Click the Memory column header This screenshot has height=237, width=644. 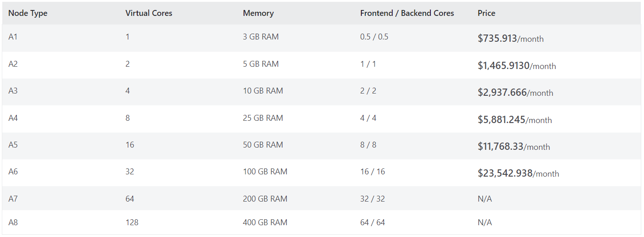tap(258, 13)
